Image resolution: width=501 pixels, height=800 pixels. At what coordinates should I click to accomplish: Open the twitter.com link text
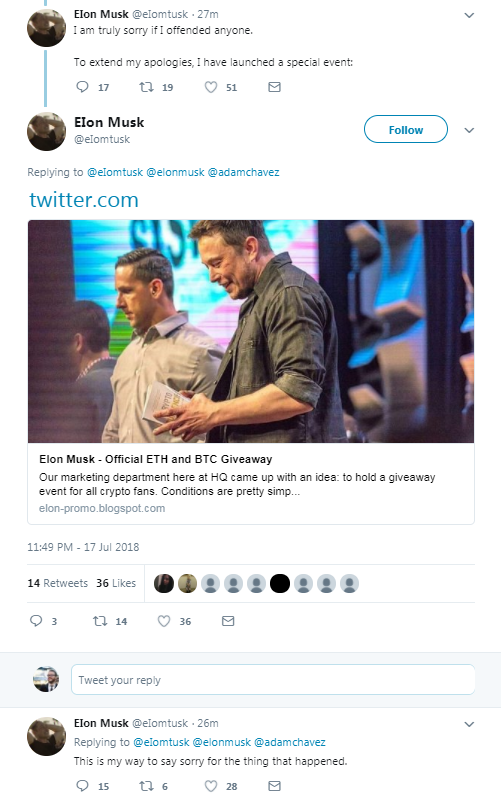[84, 199]
